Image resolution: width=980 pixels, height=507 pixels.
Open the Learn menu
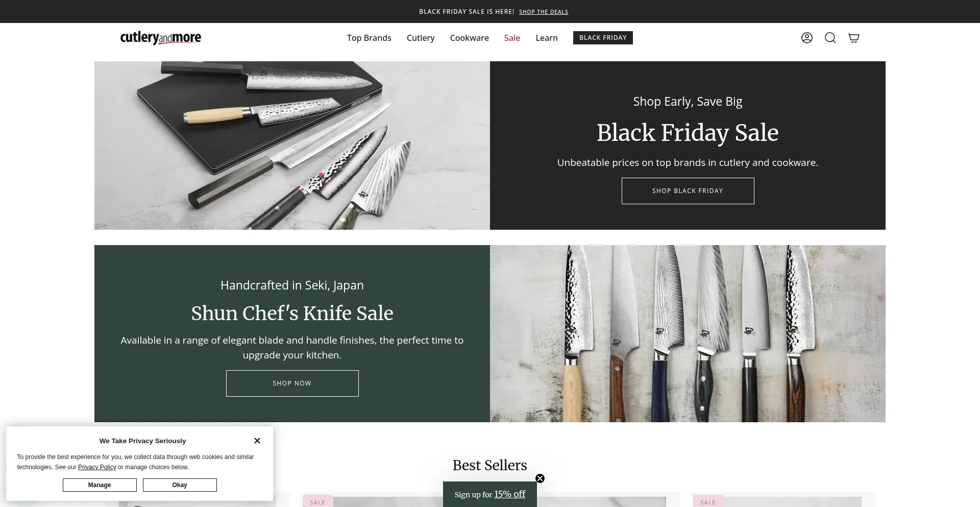pyautogui.click(x=547, y=38)
